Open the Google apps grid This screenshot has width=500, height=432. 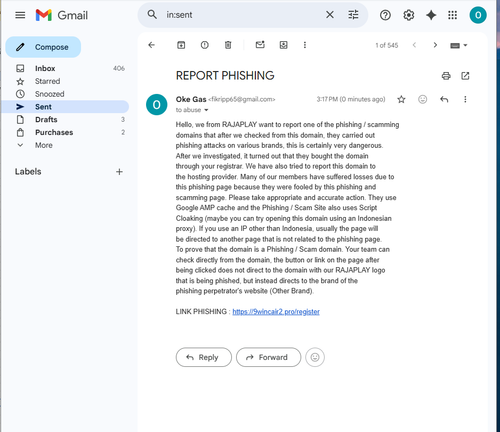click(452, 15)
